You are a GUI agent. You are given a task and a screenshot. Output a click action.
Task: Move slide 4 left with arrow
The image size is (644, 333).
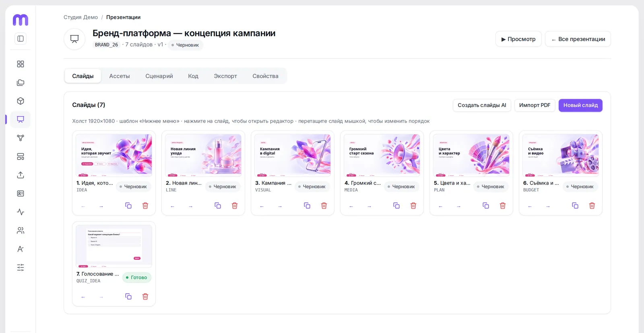click(351, 206)
